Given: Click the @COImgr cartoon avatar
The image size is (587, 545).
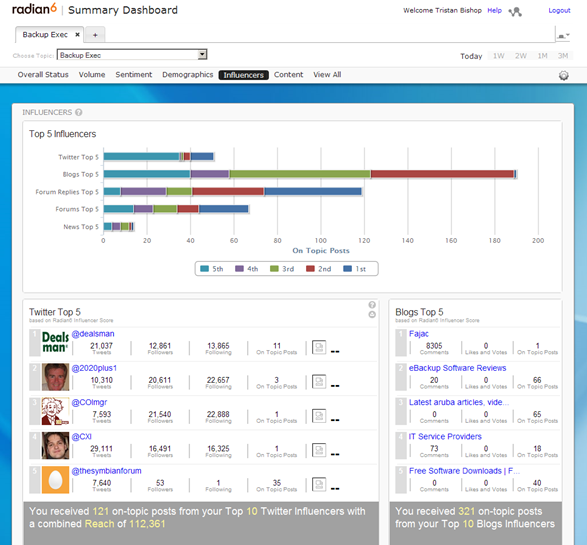Looking at the screenshot, I should click(55, 411).
